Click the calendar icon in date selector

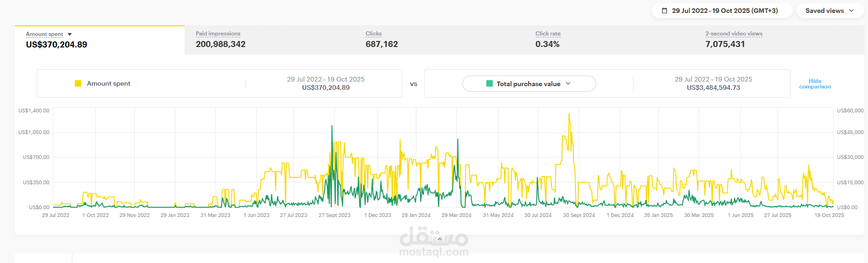coord(664,11)
